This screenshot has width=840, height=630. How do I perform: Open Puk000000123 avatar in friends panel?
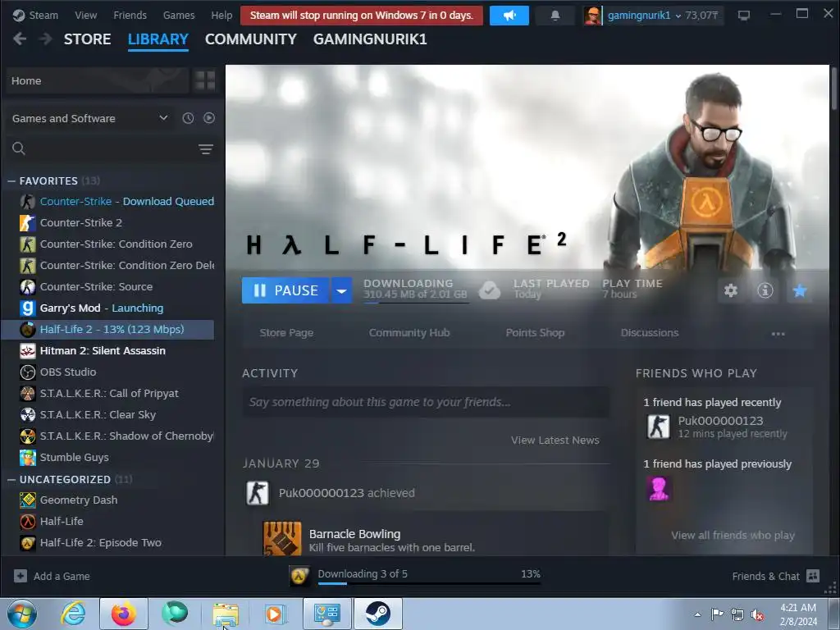tap(659, 427)
